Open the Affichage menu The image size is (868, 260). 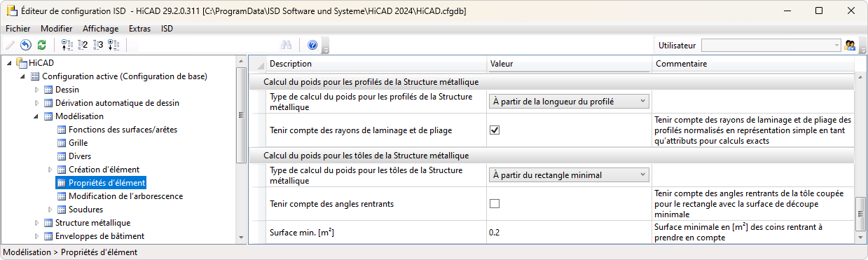(100, 29)
